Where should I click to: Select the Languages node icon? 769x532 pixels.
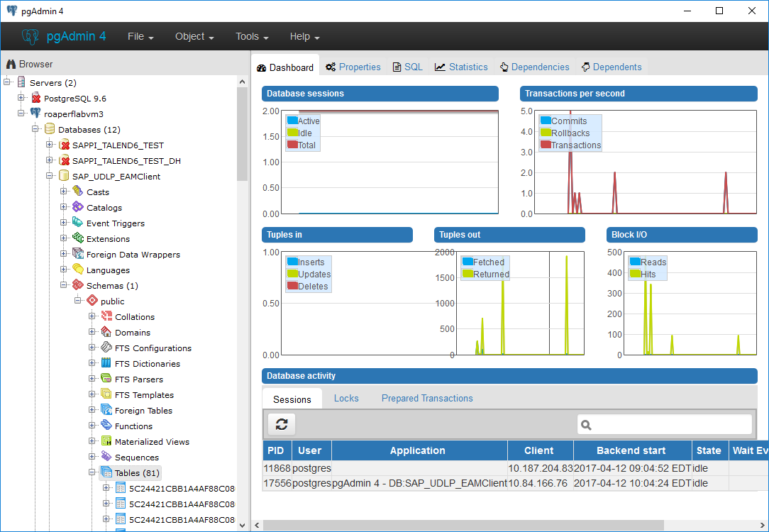click(78, 269)
